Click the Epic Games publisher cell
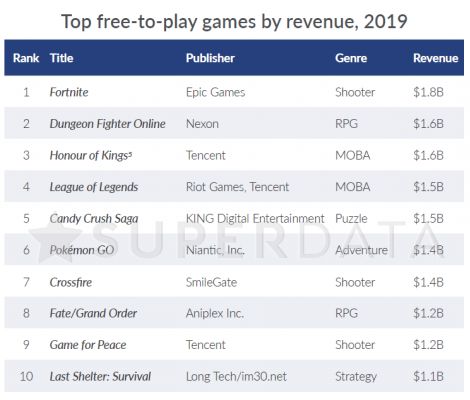 coord(215,92)
